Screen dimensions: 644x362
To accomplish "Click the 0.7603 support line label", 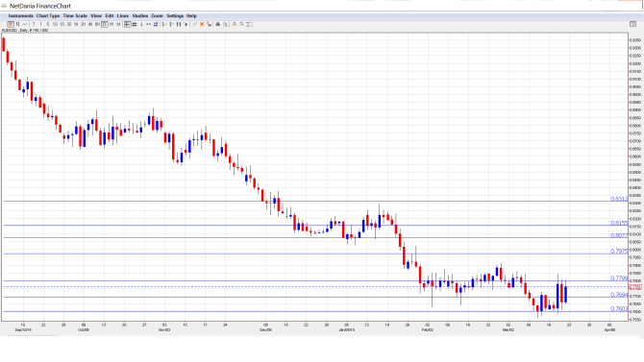I will click(619, 308).
